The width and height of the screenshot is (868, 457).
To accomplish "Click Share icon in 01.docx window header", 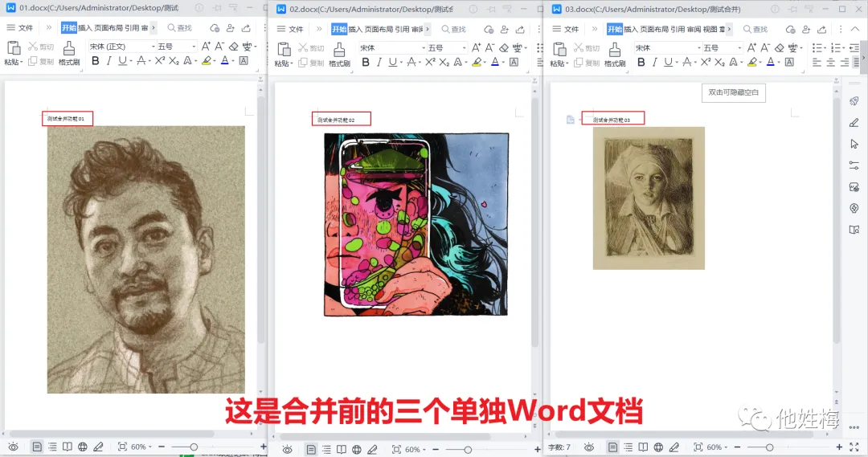I will tap(247, 27).
